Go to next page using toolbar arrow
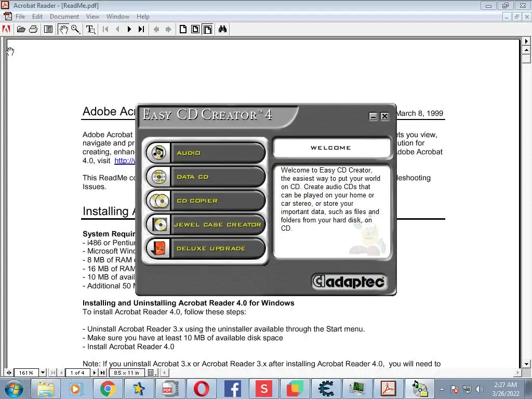532x399 pixels. 129,29
